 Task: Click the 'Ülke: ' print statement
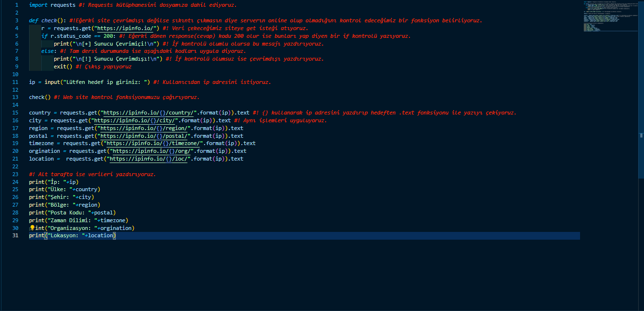[64, 190]
